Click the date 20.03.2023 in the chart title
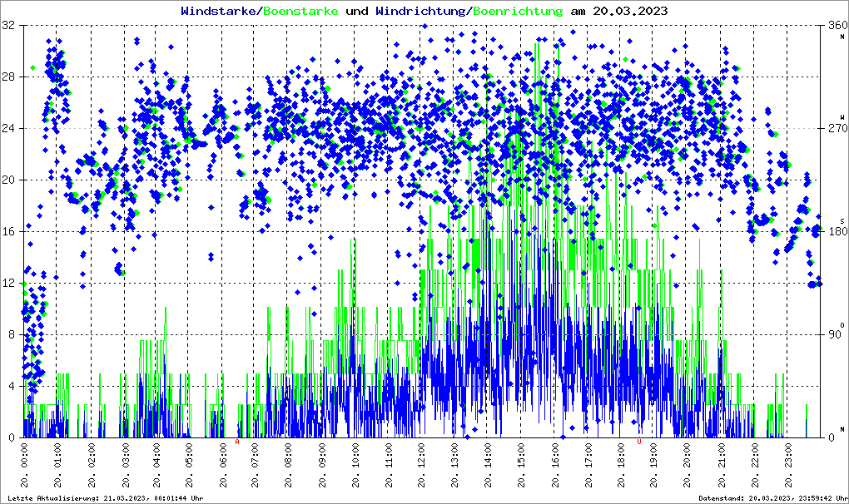The image size is (849, 504). click(x=629, y=12)
